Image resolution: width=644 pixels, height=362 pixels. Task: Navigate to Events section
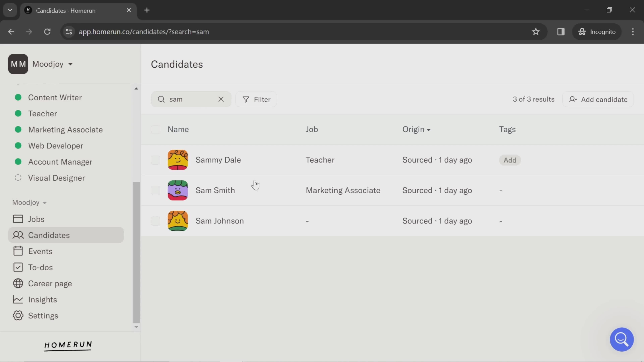pos(40,251)
